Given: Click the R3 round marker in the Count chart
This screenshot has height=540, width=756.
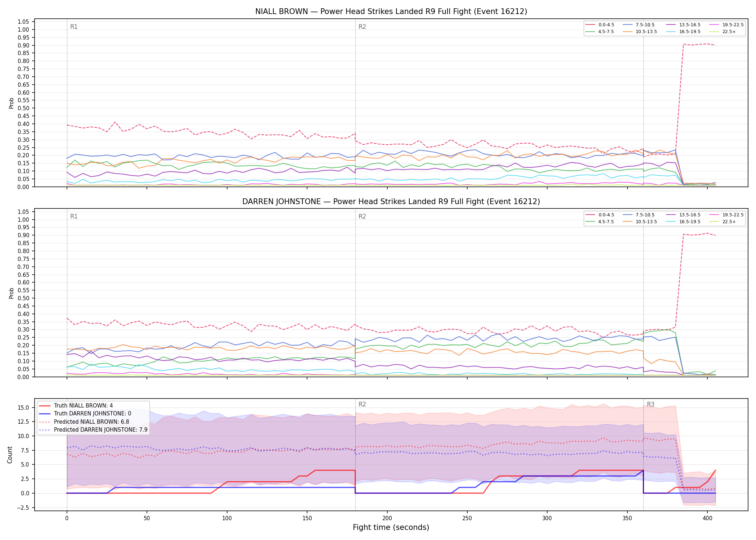Looking at the screenshot, I should pos(651,404).
